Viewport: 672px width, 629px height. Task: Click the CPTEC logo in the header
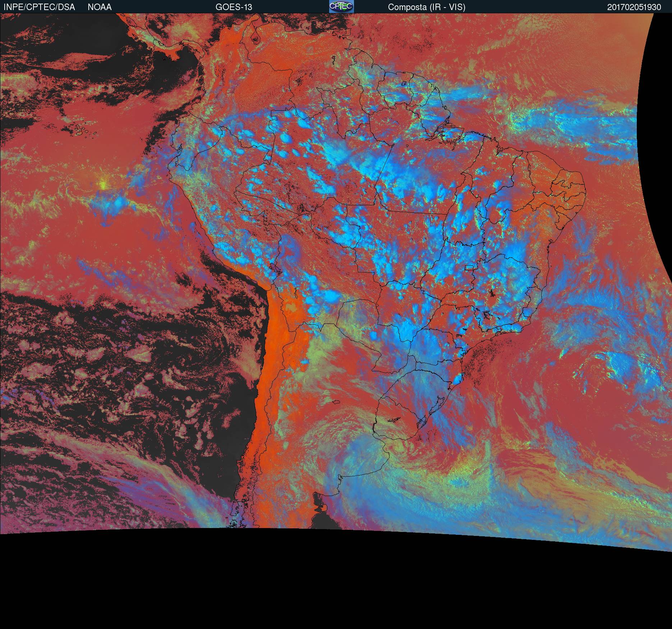click(341, 6)
